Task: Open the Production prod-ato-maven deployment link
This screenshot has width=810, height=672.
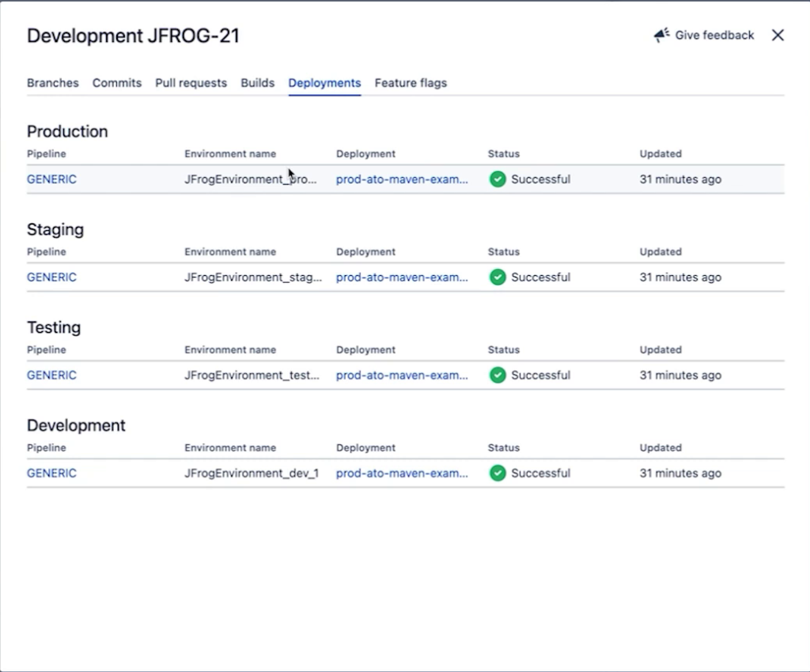Action: click(x=402, y=179)
